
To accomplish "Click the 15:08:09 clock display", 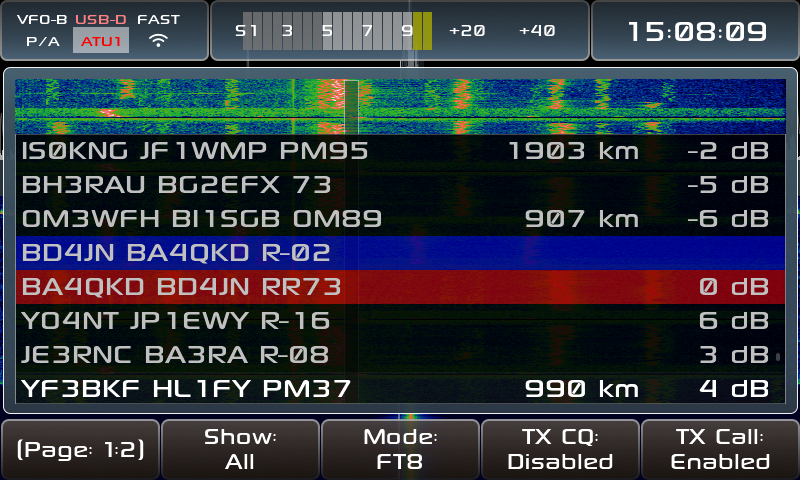I will click(x=696, y=31).
